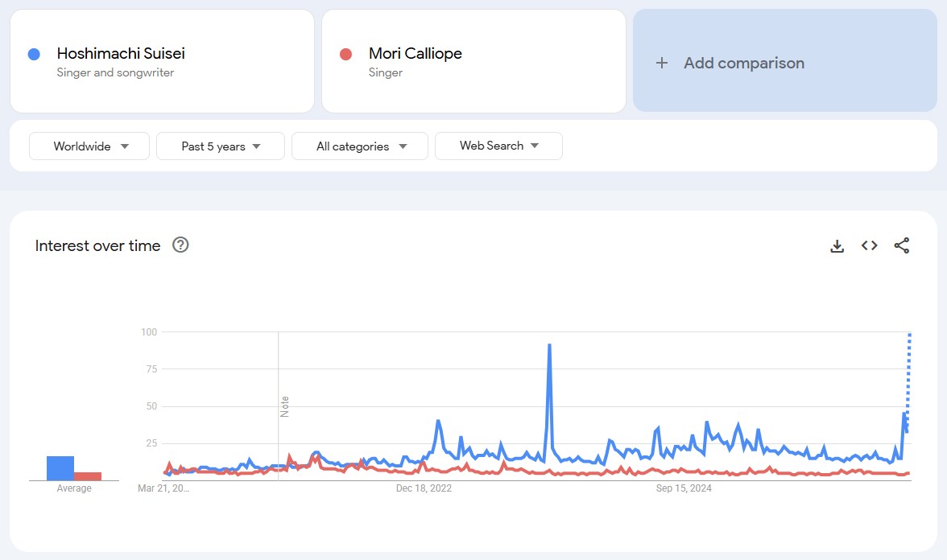
Task: Click the 50 y-axis value
Action: 151,406
